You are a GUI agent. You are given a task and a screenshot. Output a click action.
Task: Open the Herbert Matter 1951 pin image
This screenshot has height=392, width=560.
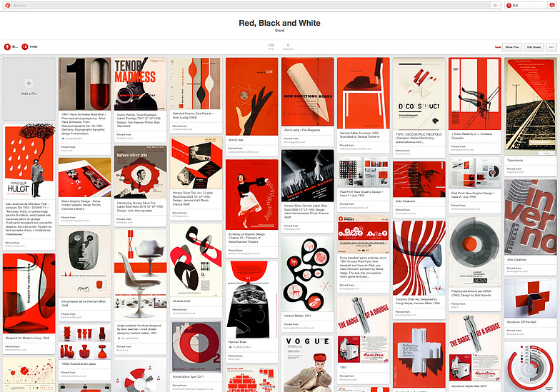[307, 274]
